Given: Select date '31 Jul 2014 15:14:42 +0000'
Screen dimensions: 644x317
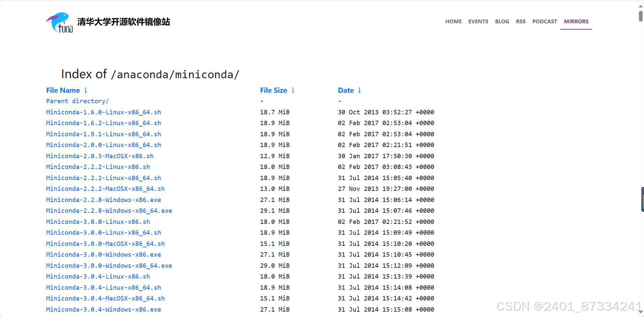Looking at the screenshot, I should coord(386,298).
